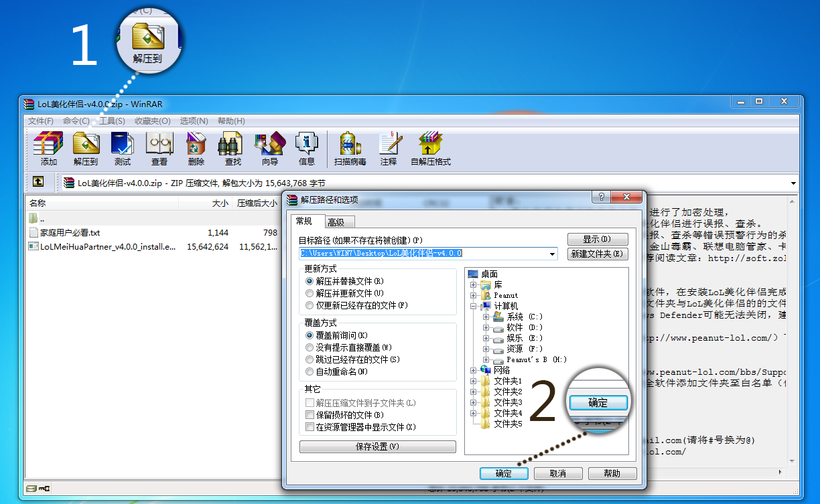Enable 在资源管理器中显示文件 checkbox

(x=310, y=427)
